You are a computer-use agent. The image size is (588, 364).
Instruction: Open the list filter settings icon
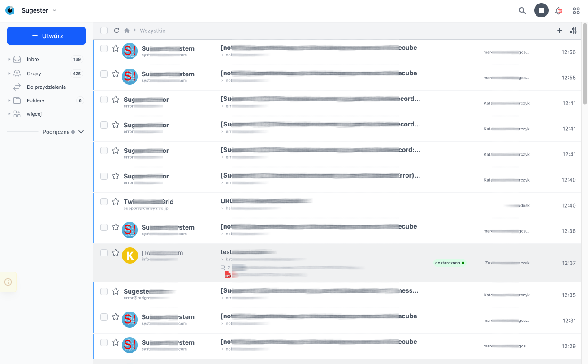[573, 30]
